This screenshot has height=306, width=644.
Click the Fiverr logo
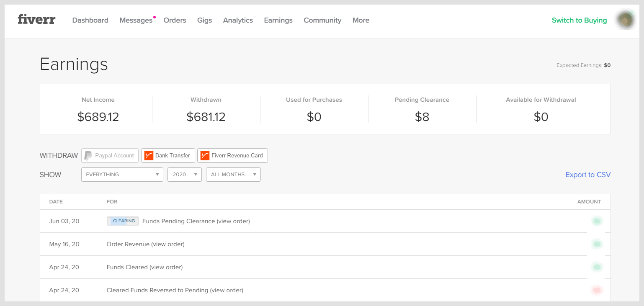(x=36, y=19)
